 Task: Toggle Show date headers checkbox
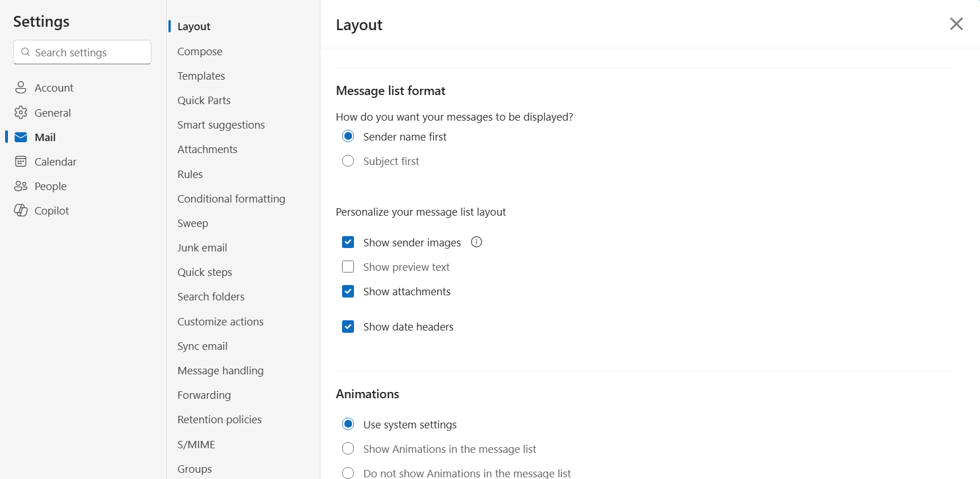[348, 327]
